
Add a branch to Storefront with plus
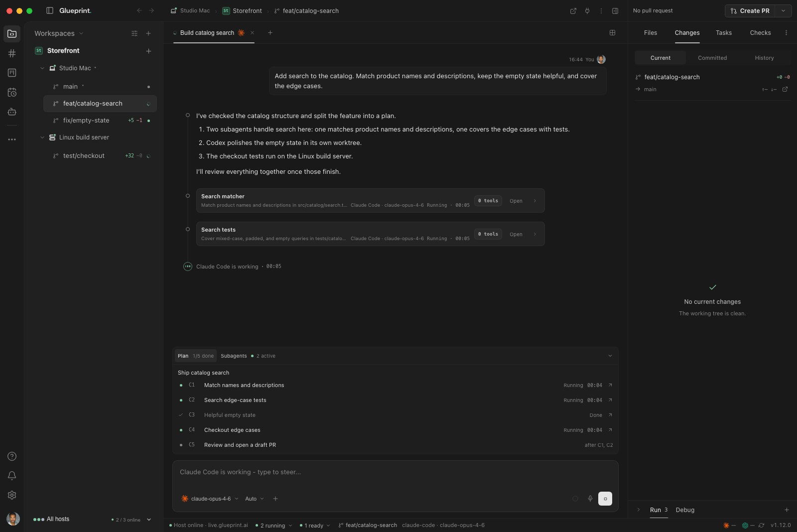pyautogui.click(x=148, y=51)
